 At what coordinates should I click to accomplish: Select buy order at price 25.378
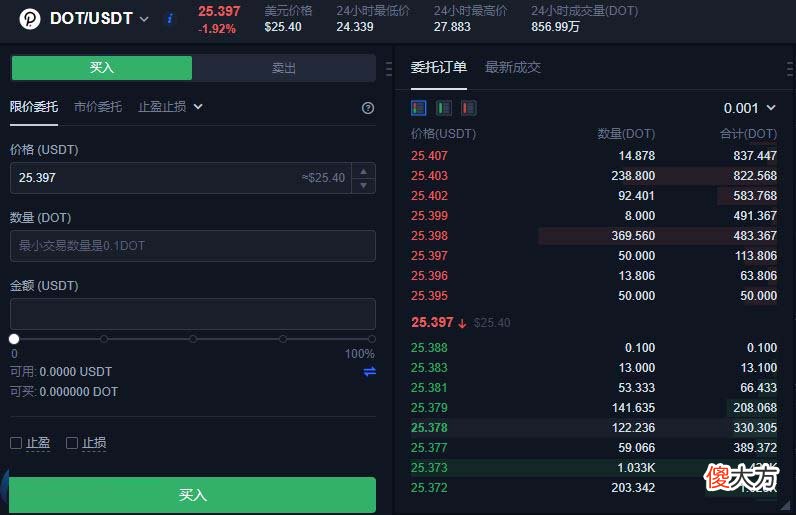pyautogui.click(x=593, y=428)
